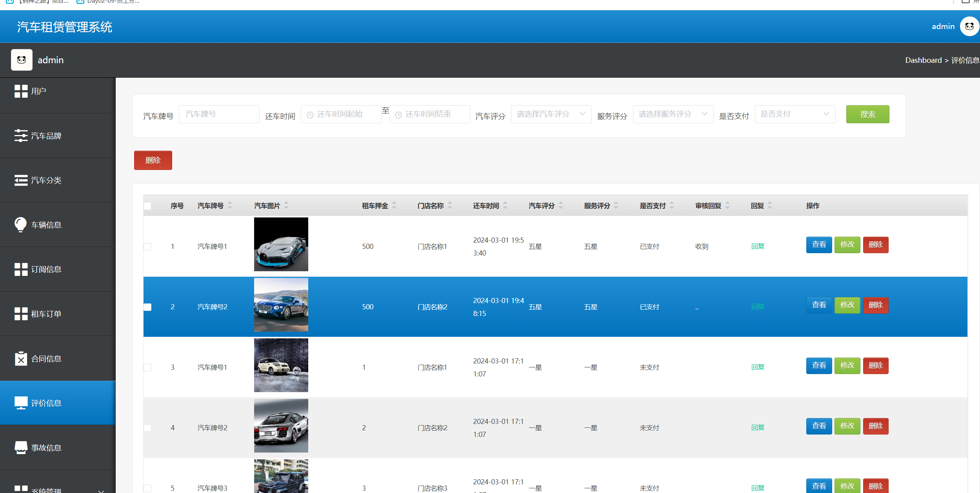Image resolution: width=980 pixels, height=493 pixels.
Task: Open 车辆信息 via the lightbulb icon
Action: pos(22,225)
